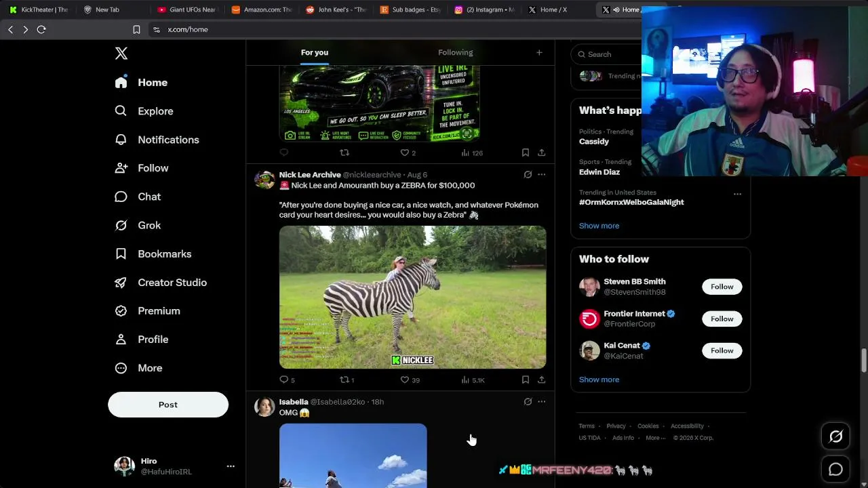Viewport: 868px width, 488px height.
Task: Open the Privacy footer link
Action: click(616, 426)
